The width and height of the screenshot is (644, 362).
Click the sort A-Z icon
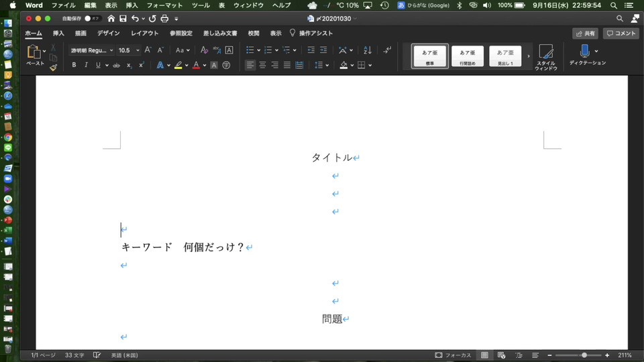(x=367, y=50)
